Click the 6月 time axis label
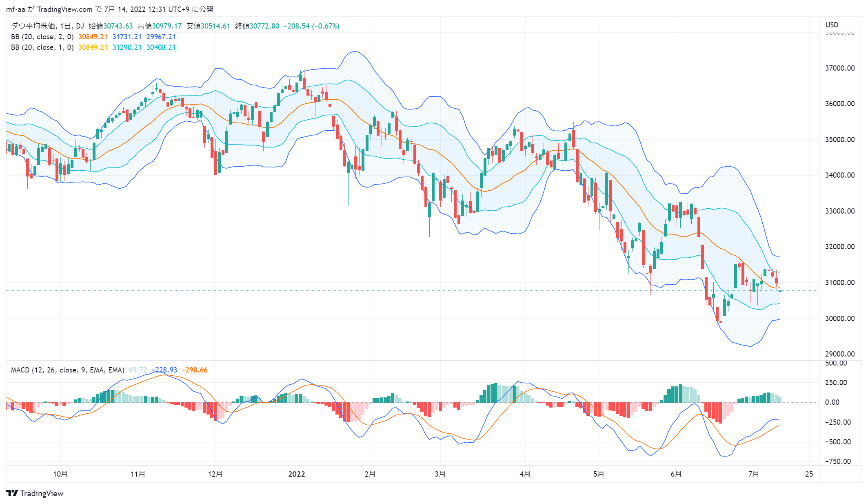The width and height of the screenshot is (868, 504). (676, 474)
